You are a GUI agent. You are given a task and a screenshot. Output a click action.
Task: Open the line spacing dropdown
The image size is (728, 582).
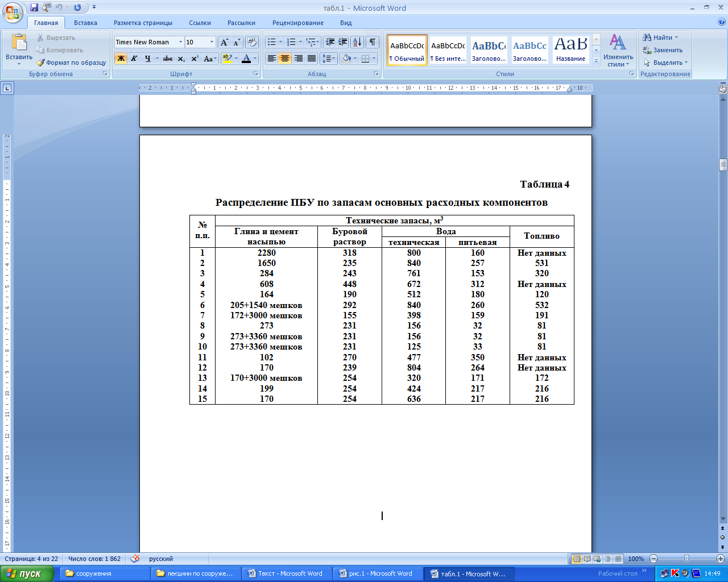(329, 59)
